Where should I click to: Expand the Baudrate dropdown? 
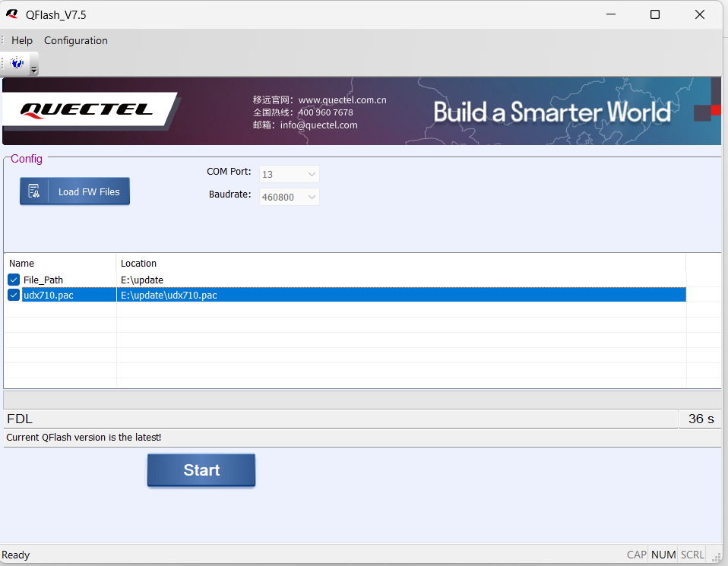click(x=290, y=197)
